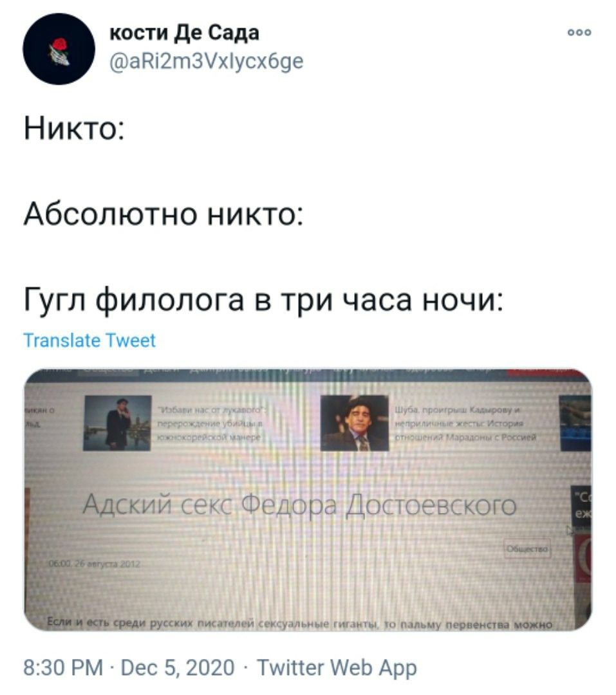
Task: Click the Translate Tweet link
Action: (89, 340)
